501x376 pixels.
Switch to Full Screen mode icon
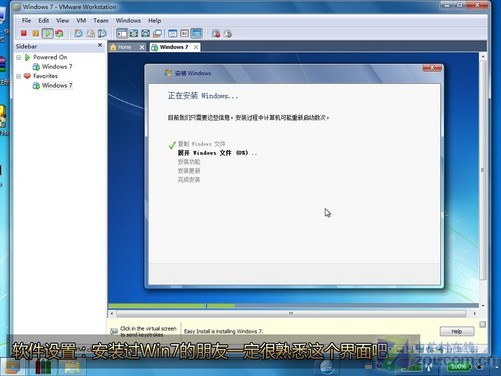[x=134, y=33]
